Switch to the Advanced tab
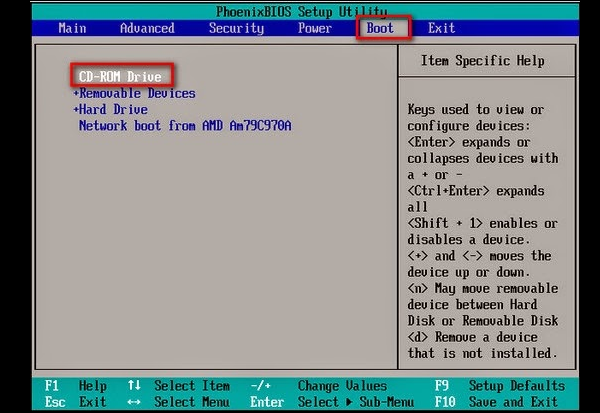Viewport: 600px width, 413px height. click(147, 28)
